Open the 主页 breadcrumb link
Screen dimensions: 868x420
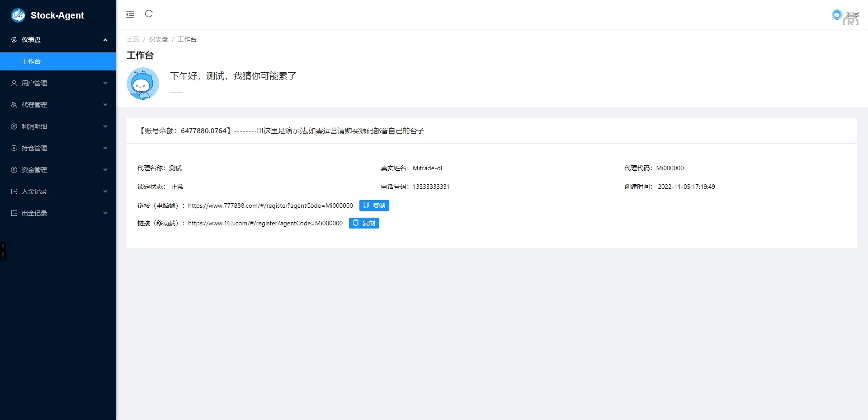tap(133, 39)
